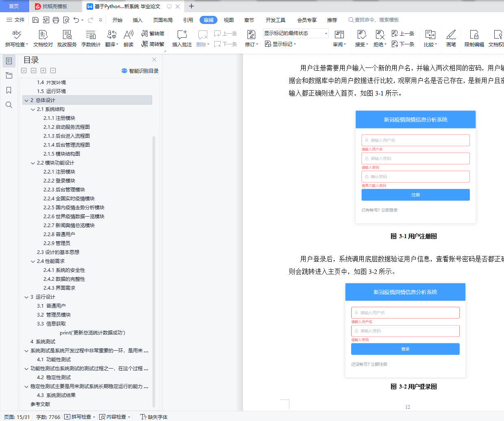Collapse the '2.1 系统结构' outline node
Image resolution: width=504 pixels, height=421 pixels.
[33, 109]
